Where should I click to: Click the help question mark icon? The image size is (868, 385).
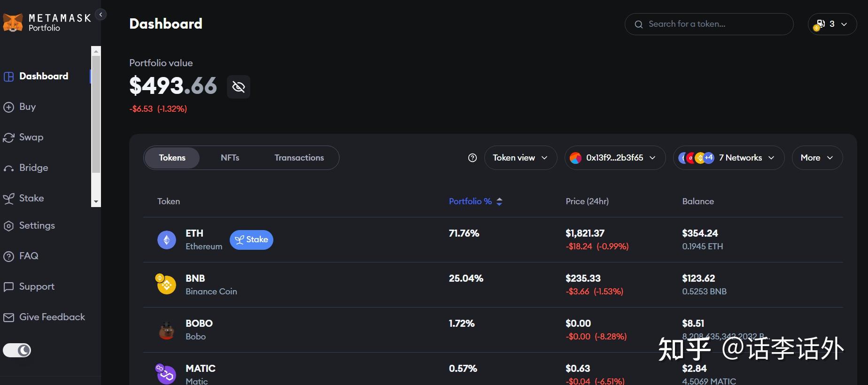pos(473,158)
